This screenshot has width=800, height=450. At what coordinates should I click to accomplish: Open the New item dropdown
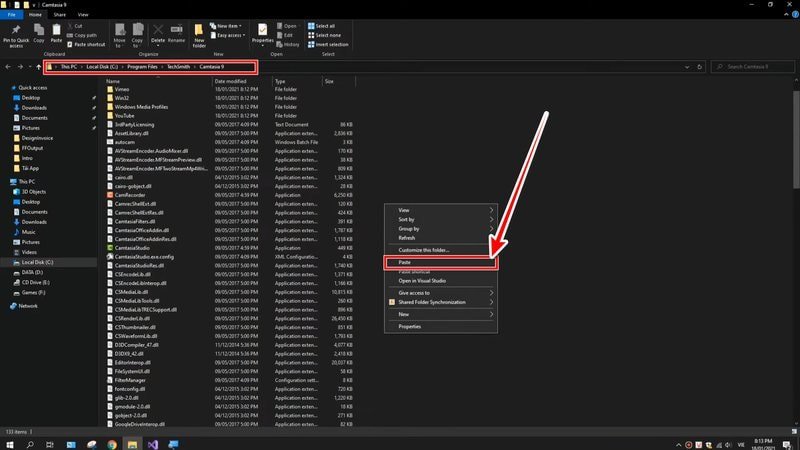point(226,26)
